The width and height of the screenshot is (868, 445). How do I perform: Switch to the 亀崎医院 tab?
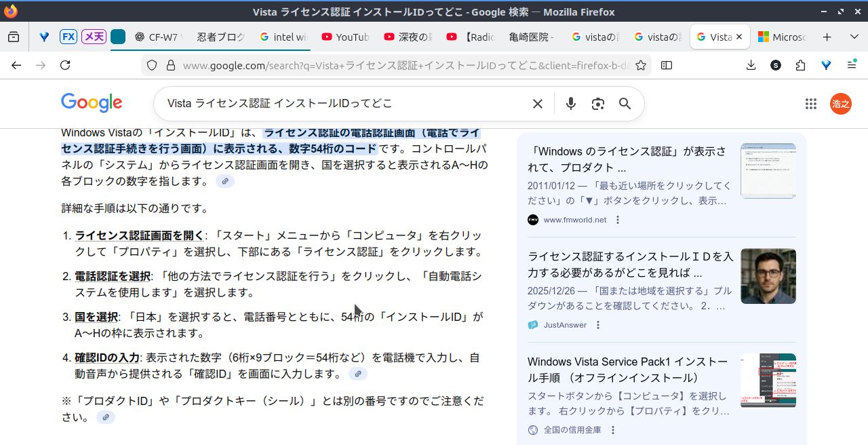click(x=532, y=37)
